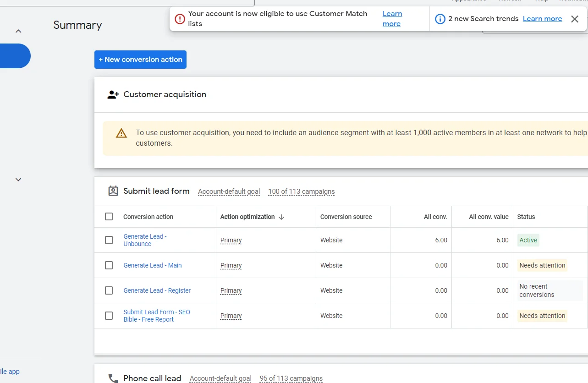Viewport: 588px width, 383px height.
Task: Click the Customer acquisition person-plus icon
Action: coord(113,95)
